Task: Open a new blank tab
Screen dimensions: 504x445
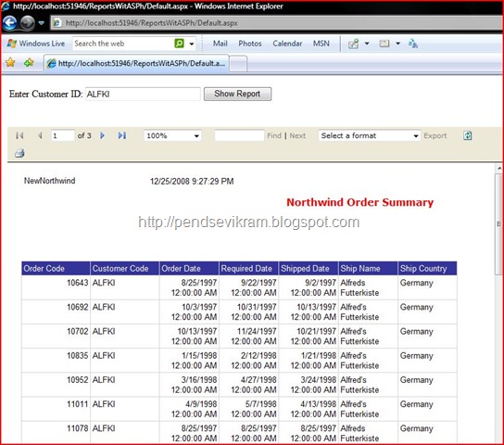Action: pyautogui.click(x=238, y=64)
